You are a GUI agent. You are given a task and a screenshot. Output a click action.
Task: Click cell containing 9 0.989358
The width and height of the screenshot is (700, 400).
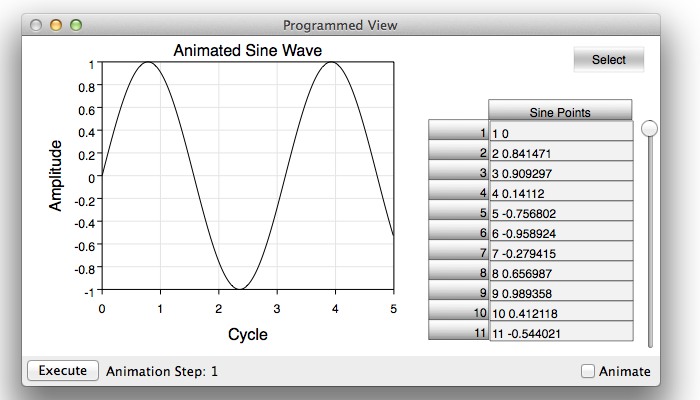(x=561, y=291)
